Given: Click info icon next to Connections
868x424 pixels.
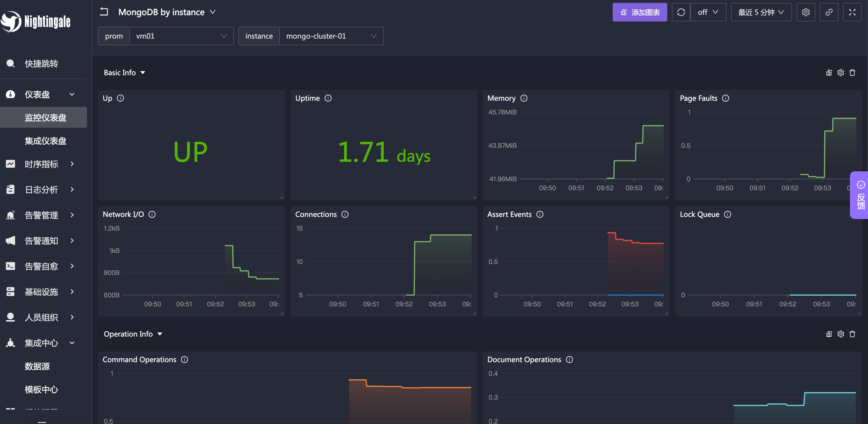Looking at the screenshot, I should [345, 214].
